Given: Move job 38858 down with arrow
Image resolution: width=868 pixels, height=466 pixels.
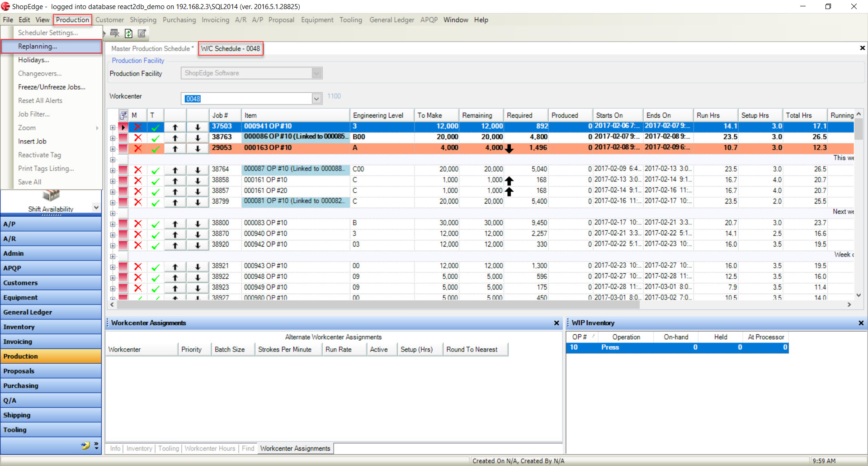Looking at the screenshot, I should click(198, 181).
